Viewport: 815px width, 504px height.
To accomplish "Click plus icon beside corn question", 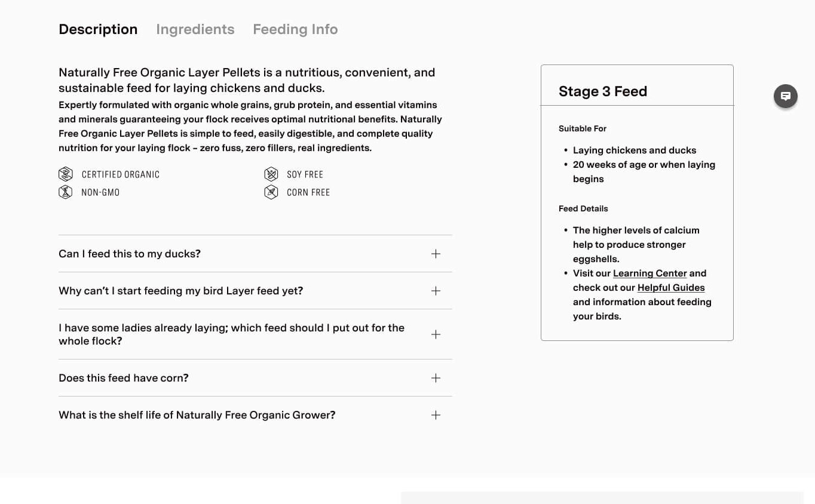I will point(436,378).
